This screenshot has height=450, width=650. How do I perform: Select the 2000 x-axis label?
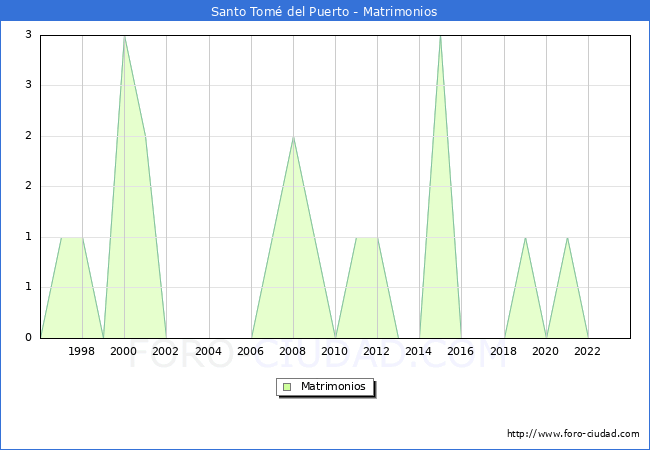(123, 351)
